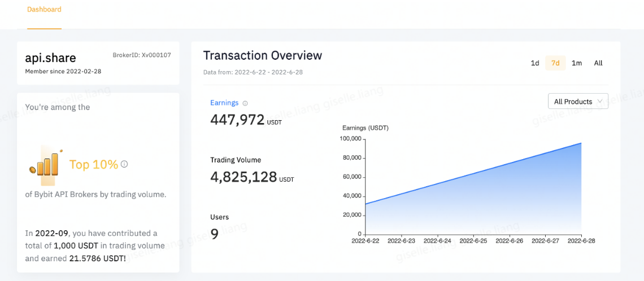
Task: Click the api.share account name
Action: pos(50,58)
